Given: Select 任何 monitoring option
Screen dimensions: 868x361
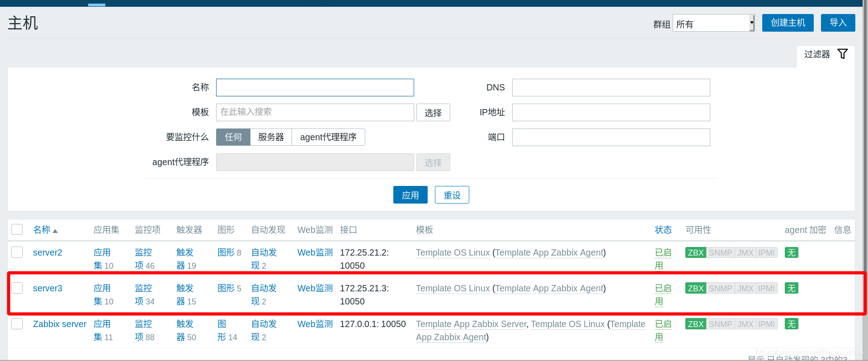Looking at the screenshot, I should [233, 137].
